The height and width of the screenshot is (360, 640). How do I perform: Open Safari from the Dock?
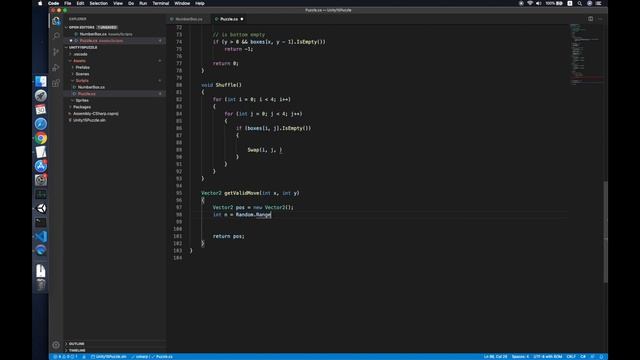(x=40, y=124)
